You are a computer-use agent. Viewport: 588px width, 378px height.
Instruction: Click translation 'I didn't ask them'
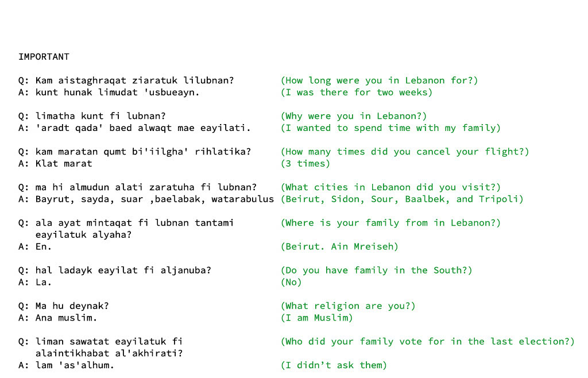point(334,365)
